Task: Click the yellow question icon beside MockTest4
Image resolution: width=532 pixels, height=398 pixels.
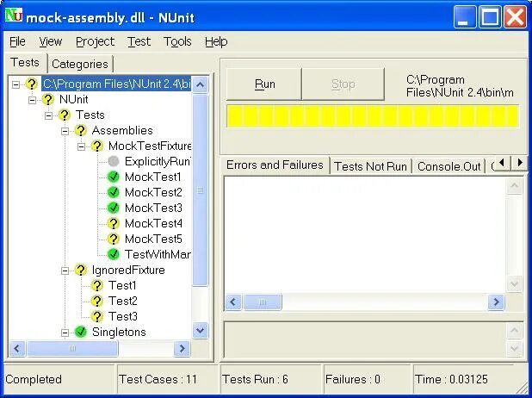Action: tap(114, 223)
